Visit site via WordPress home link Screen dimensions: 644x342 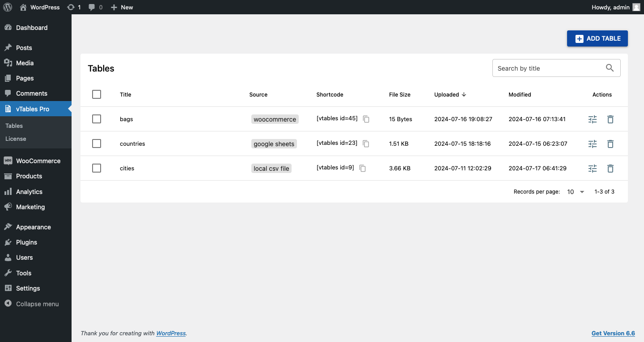click(x=40, y=7)
